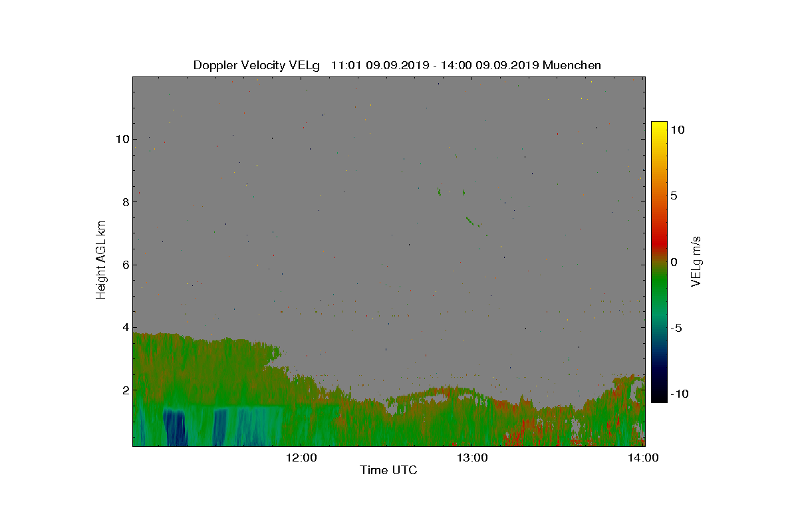
Task: Click the height tick label 10
Action: click(122, 139)
